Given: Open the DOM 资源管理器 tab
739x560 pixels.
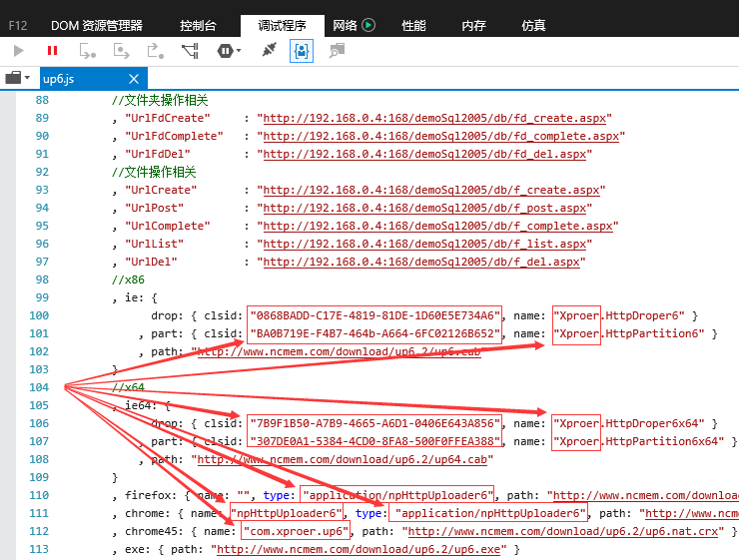Looking at the screenshot, I should coord(97,25).
